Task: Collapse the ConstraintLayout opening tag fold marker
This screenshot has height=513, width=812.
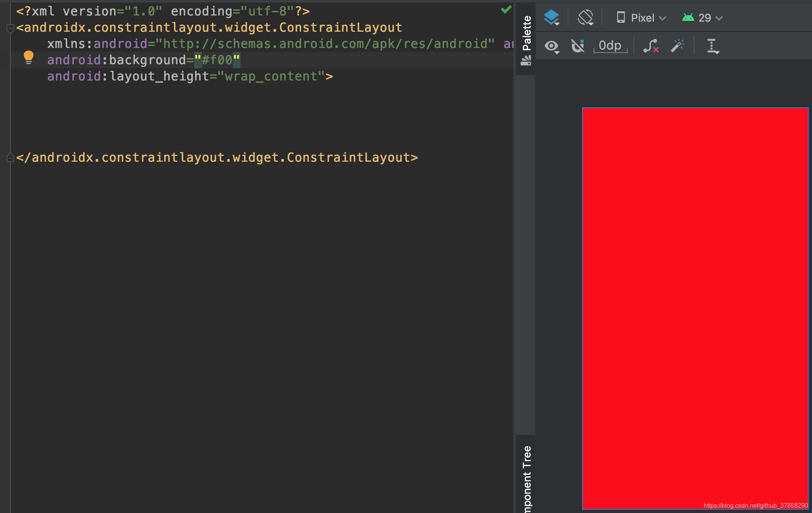Action: point(10,28)
